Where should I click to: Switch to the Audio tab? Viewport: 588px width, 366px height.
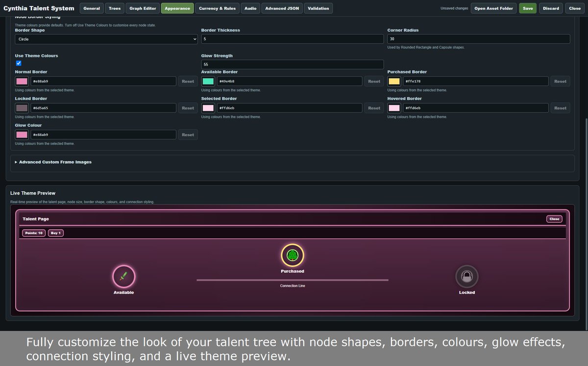click(250, 8)
